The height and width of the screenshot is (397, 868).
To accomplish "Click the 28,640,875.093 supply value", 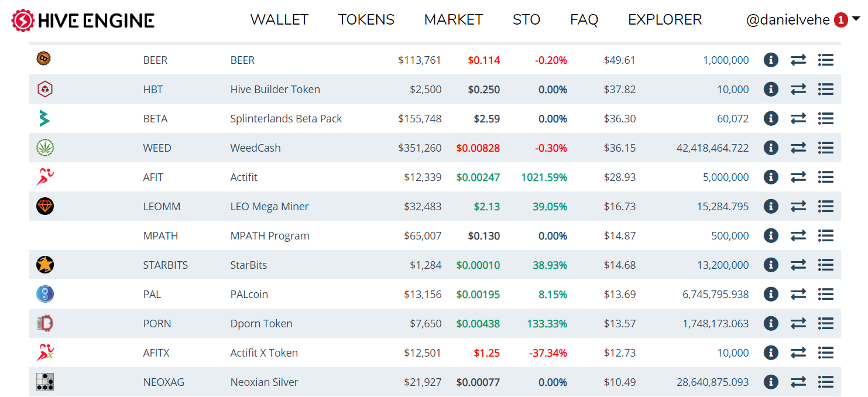I will pos(712,382).
